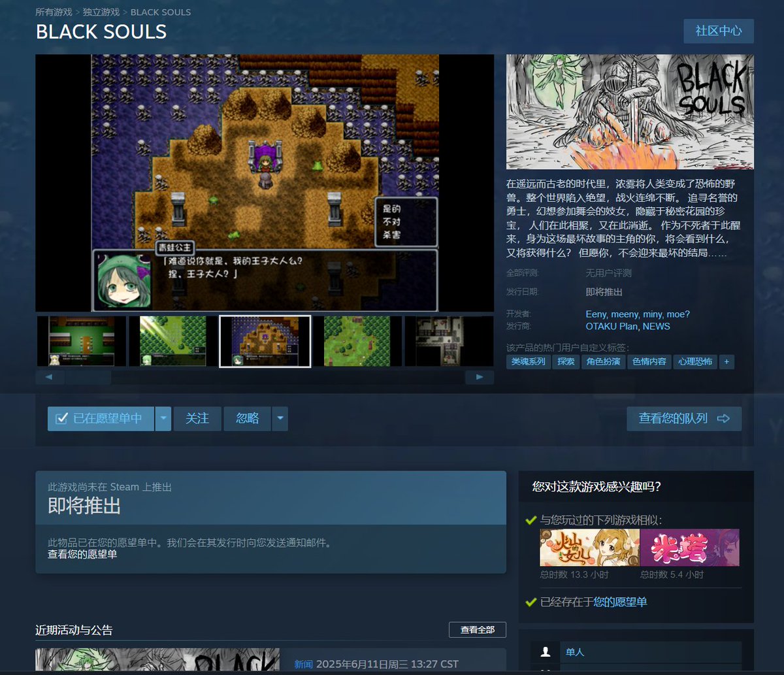Open publisher NEWS link
Viewport: 784px width, 675px height.
[657, 326]
